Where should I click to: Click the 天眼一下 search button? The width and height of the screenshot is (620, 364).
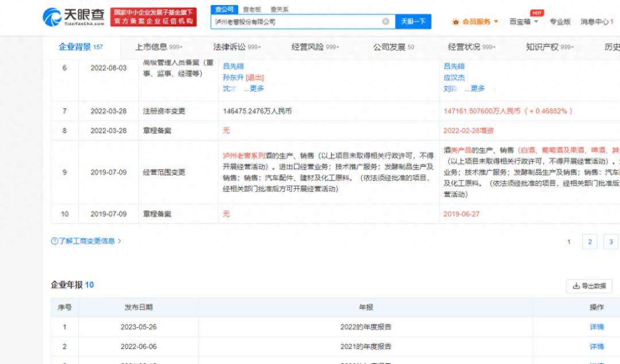tap(413, 22)
